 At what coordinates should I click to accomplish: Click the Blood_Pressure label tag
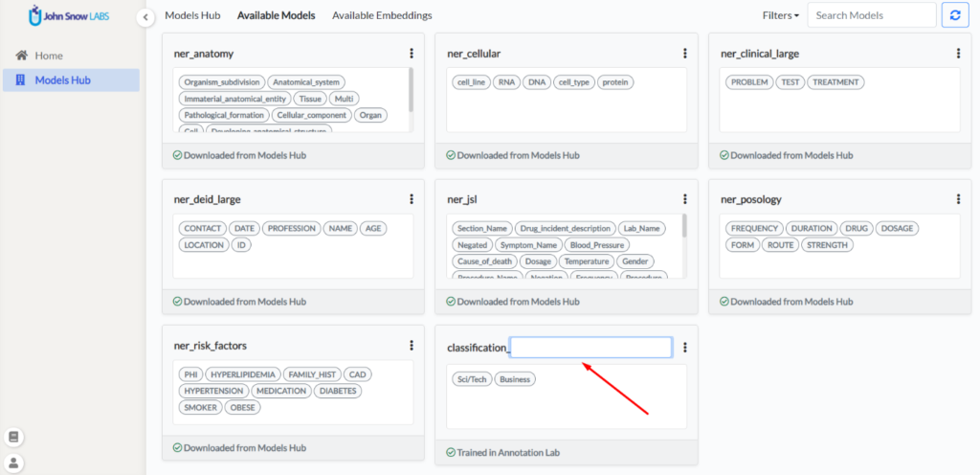tap(598, 245)
